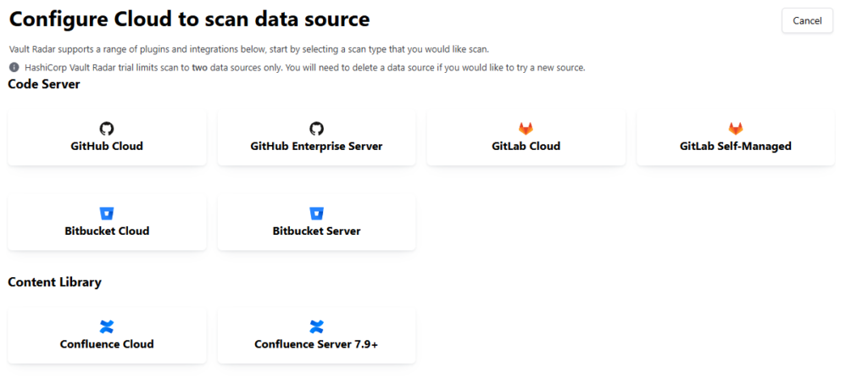868x384 pixels.
Task: Click the Code Server heading
Action: tap(44, 85)
